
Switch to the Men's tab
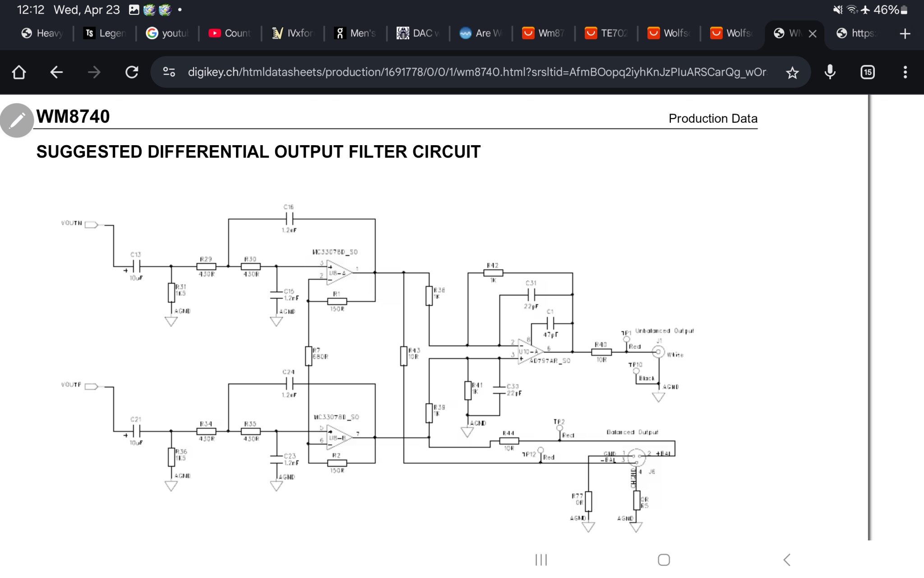click(356, 33)
